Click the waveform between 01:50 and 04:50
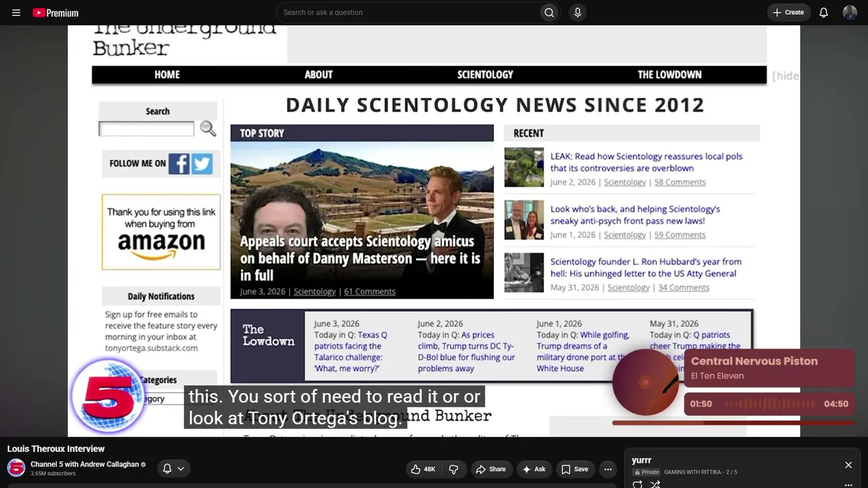This screenshot has height=488, width=868. [x=768, y=404]
